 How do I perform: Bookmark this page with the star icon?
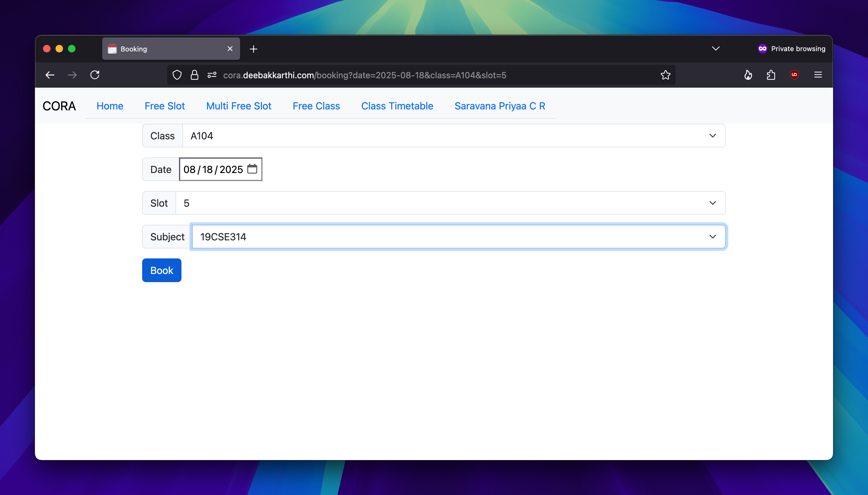click(665, 75)
